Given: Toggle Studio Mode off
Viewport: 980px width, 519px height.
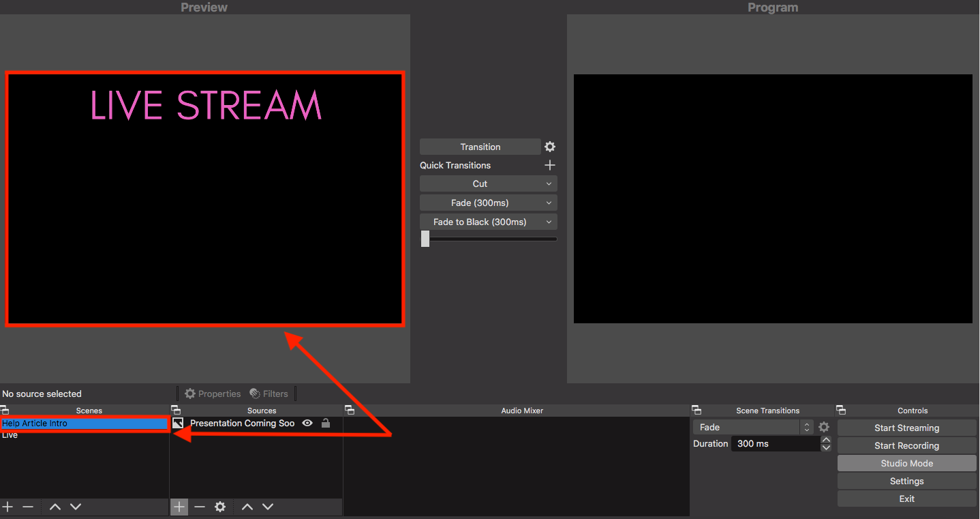Looking at the screenshot, I should pyautogui.click(x=906, y=463).
